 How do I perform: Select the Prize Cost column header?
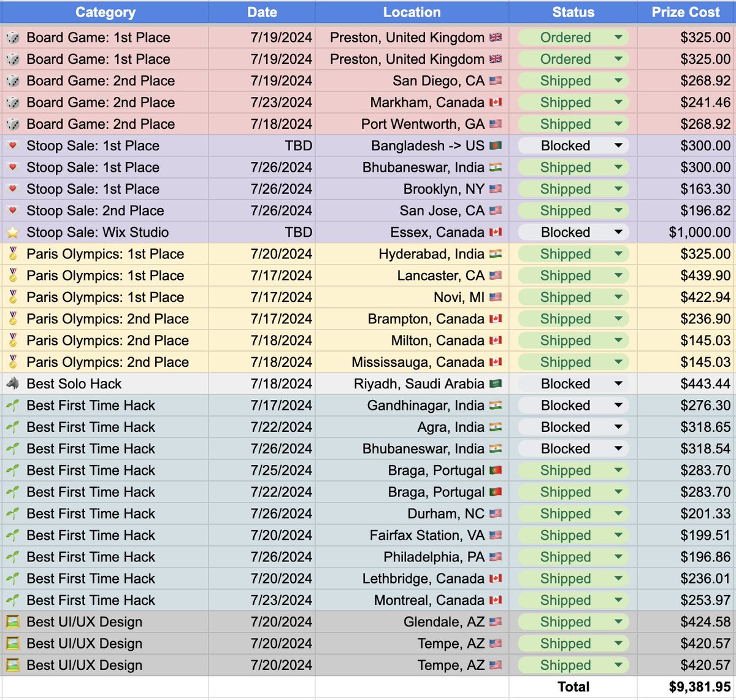point(686,12)
